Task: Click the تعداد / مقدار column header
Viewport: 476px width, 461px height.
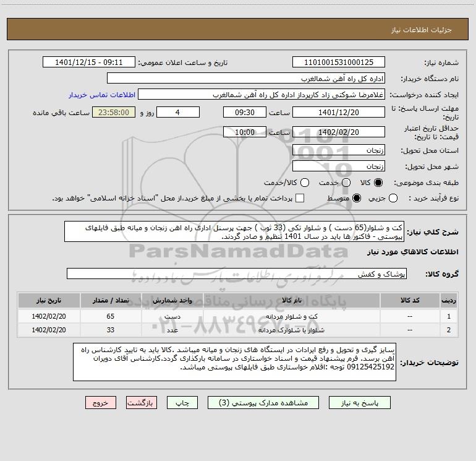Action: (x=111, y=301)
